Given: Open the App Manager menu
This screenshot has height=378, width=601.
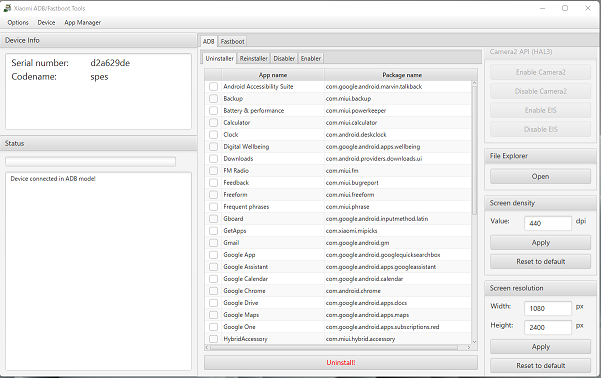Looking at the screenshot, I should click(82, 23).
